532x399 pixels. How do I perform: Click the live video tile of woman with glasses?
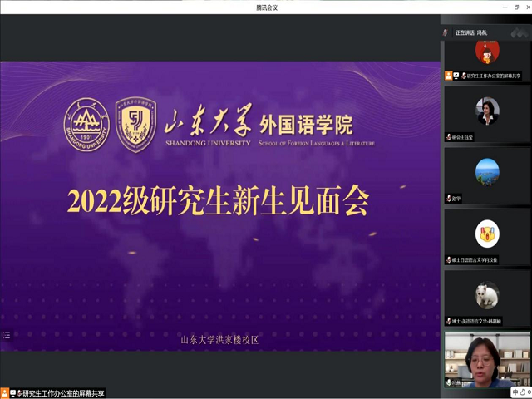coord(487,360)
